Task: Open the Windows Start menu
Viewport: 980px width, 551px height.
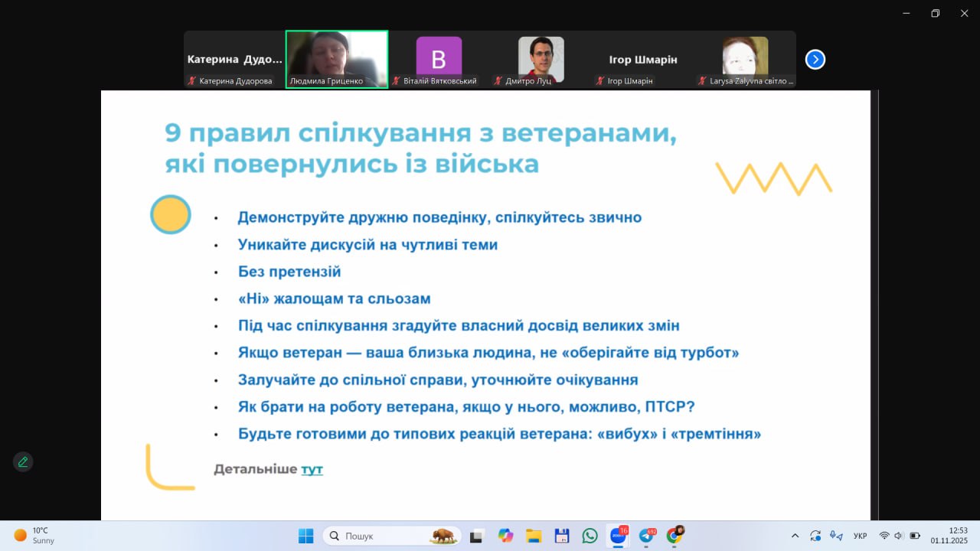Action: click(x=305, y=536)
